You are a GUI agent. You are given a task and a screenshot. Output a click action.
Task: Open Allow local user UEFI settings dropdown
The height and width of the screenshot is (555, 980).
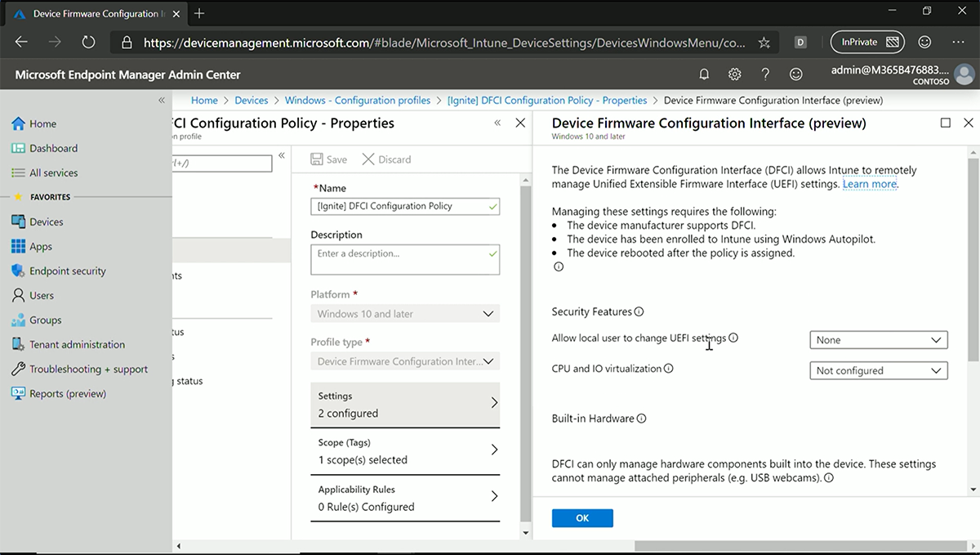(x=878, y=340)
